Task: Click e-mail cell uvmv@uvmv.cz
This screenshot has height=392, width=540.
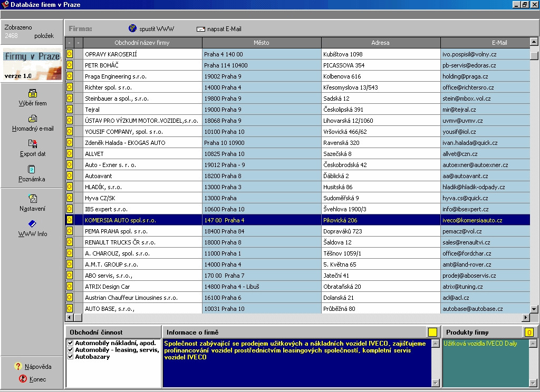Action: pos(485,121)
